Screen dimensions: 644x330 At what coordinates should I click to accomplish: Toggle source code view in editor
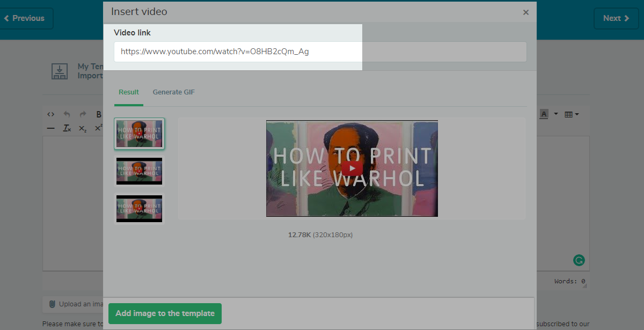51,114
